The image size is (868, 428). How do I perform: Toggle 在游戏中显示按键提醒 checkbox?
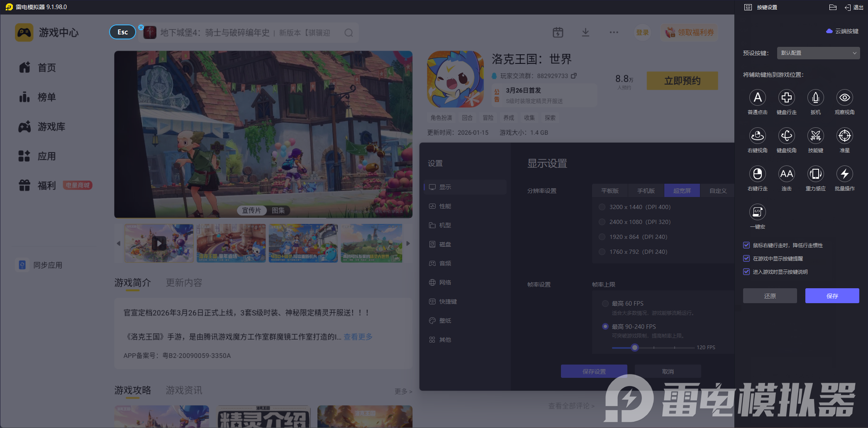pyautogui.click(x=746, y=258)
